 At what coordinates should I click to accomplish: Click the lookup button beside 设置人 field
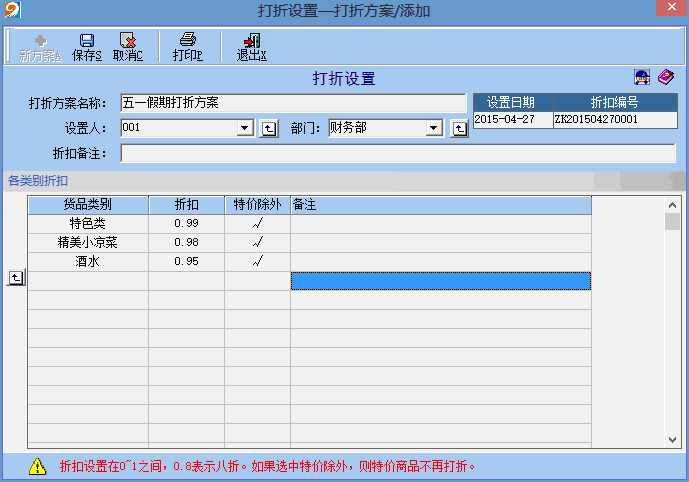pyautogui.click(x=268, y=128)
